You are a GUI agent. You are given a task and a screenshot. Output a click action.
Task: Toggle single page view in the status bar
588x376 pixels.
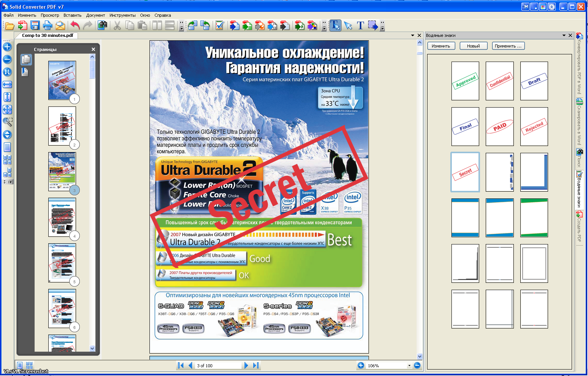pos(20,365)
